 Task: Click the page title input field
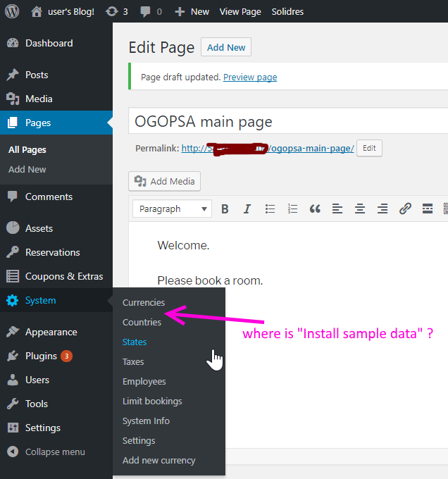(x=287, y=121)
